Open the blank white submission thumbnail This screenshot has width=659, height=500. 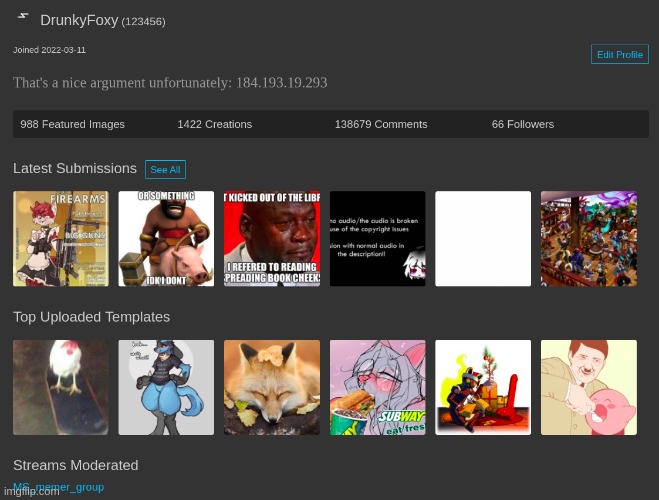pyautogui.click(x=483, y=239)
